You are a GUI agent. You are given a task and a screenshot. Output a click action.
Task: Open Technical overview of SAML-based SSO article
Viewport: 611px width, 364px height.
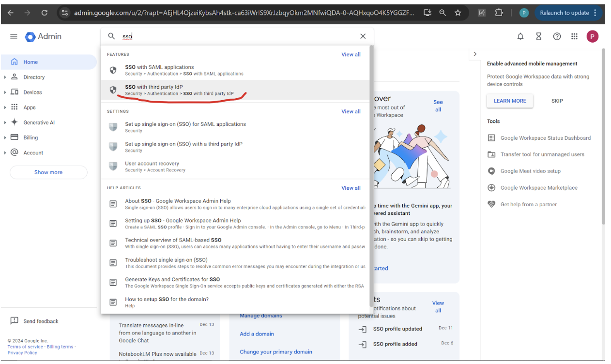(235, 243)
